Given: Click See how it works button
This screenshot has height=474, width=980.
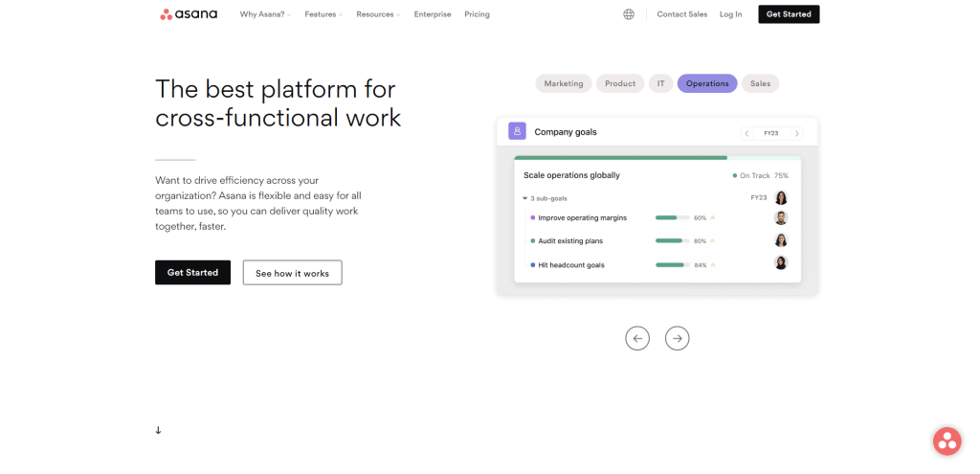Looking at the screenshot, I should coord(293,273).
